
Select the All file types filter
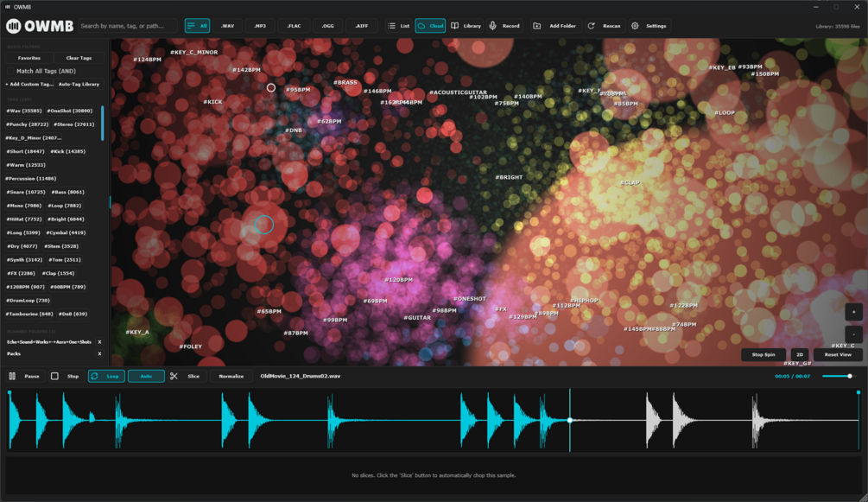click(197, 26)
